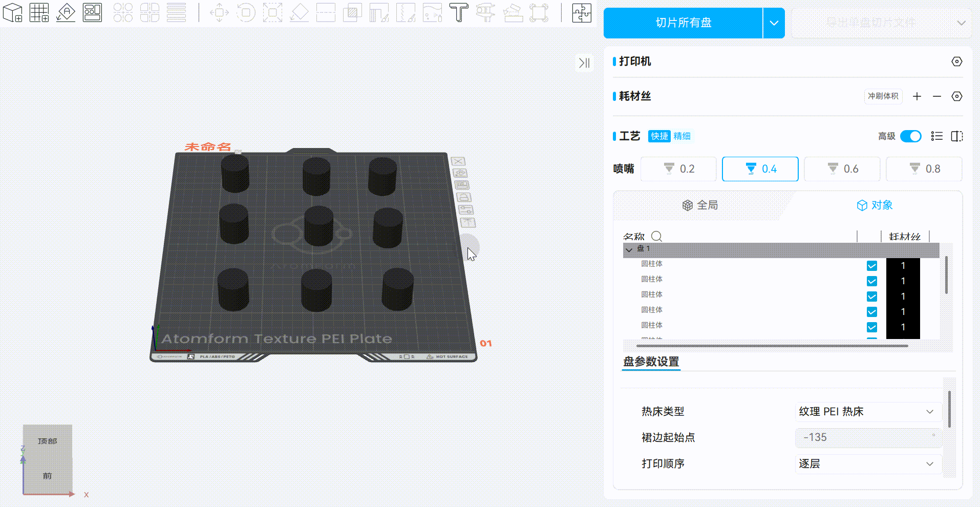Viewport: 980px width, 507px height.
Task: Click the 未命名 plate name label
Action: pyautogui.click(x=208, y=147)
